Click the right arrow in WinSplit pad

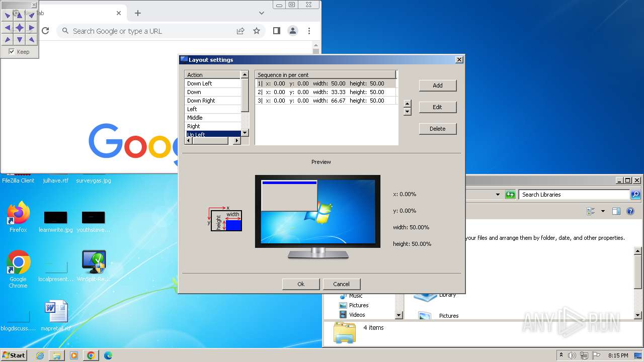point(31,28)
